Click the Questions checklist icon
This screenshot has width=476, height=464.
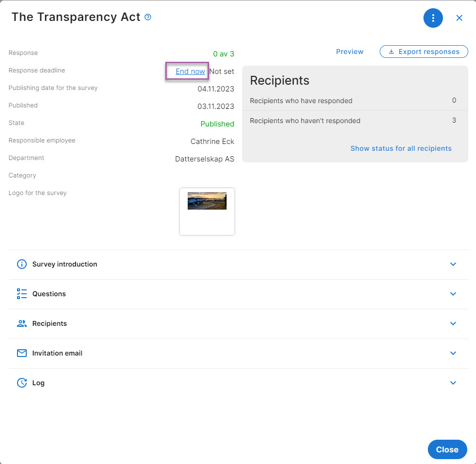pos(22,294)
